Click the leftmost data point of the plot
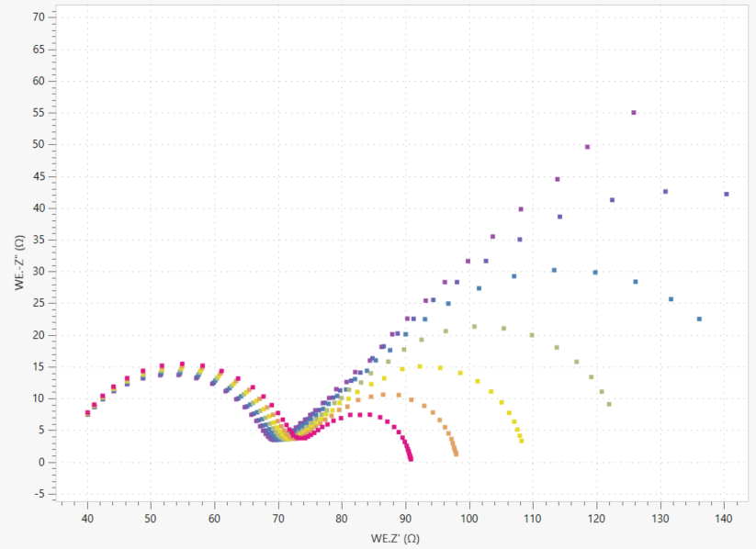Viewport: 756px width, 549px height. (x=87, y=414)
